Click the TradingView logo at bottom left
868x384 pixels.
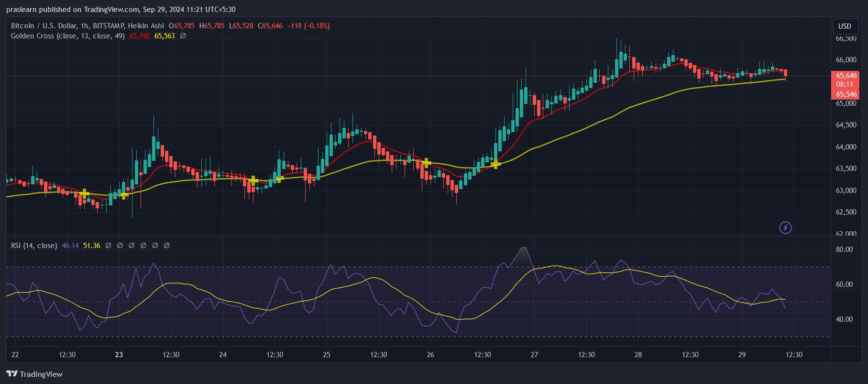pos(34,374)
